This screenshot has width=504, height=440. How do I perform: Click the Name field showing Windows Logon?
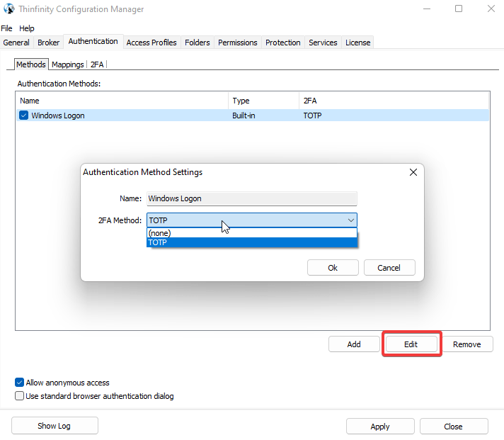tap(252, 198)
